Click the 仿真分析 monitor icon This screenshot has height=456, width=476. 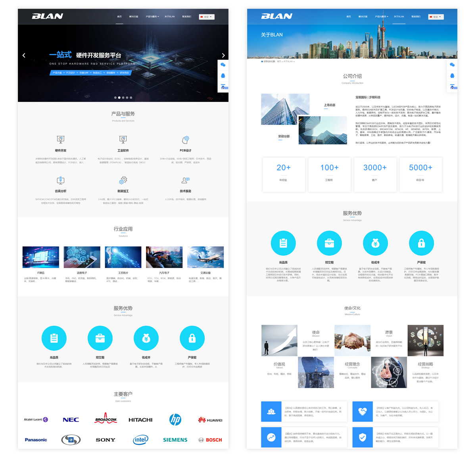[x=61, y=180]
